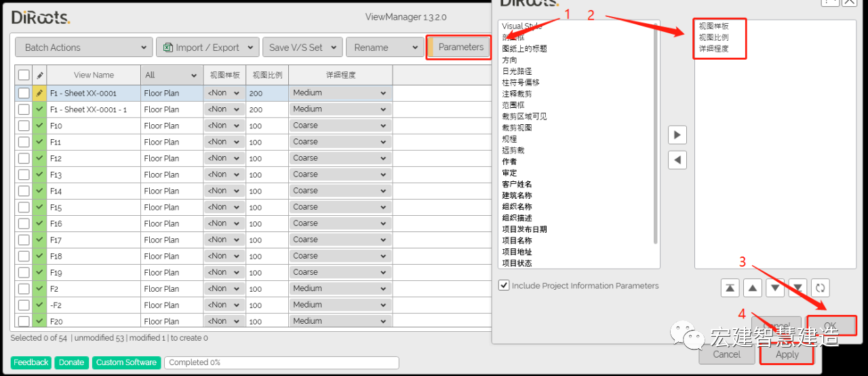Open view template dropdown for F13 row
This screenshot has width=868, height=376.
pos(224,174)
